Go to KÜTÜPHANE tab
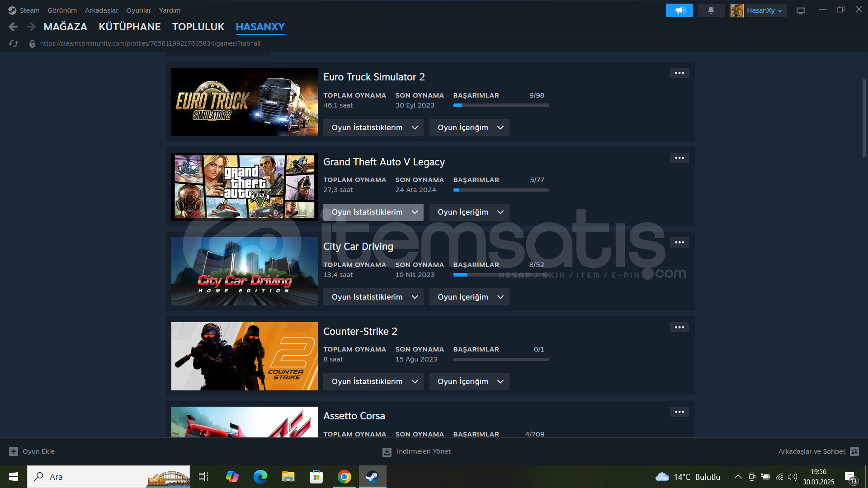Screen dimensions: 868x488 130,27
